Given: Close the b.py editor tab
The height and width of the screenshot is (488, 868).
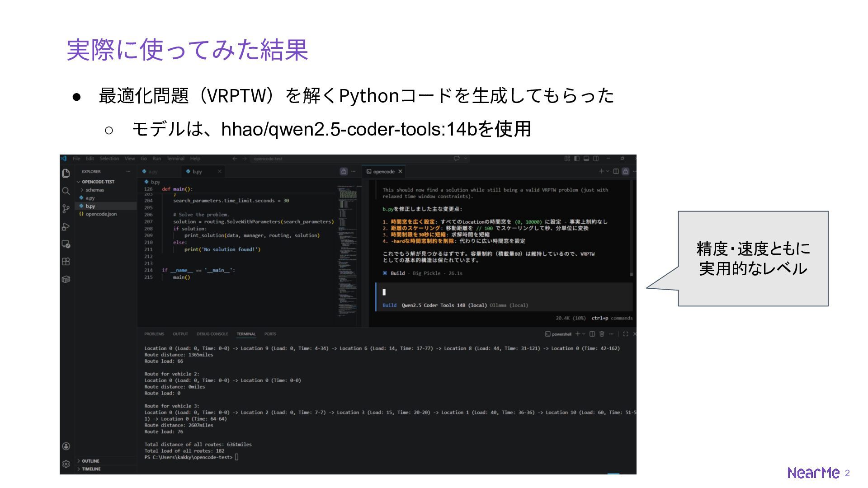Looking at the screenshot, I should (220, 171).
